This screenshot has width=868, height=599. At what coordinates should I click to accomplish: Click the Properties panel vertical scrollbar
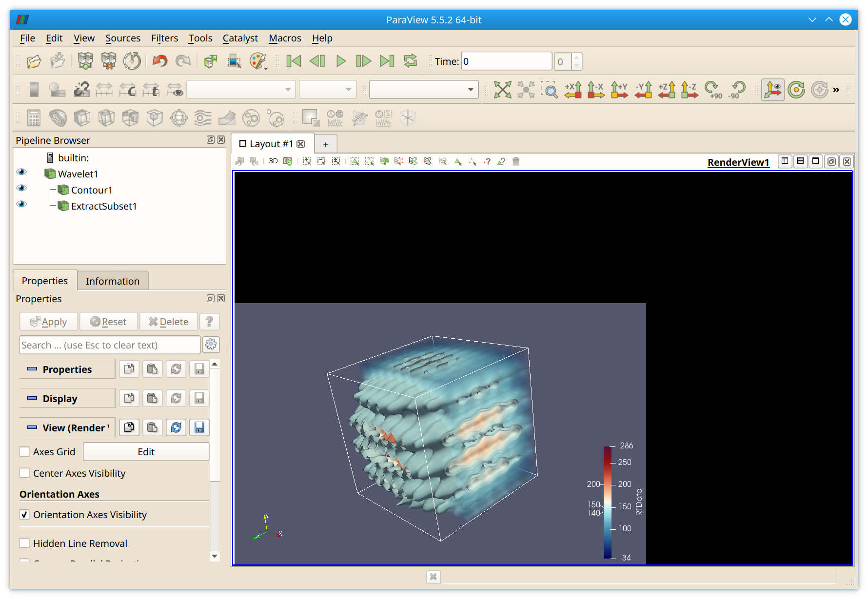(x=215, y=460)
